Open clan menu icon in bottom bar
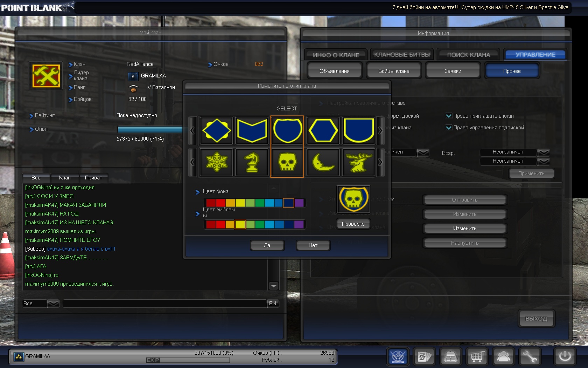The height and width of the screenshot is (368, 588). (398, 357)
